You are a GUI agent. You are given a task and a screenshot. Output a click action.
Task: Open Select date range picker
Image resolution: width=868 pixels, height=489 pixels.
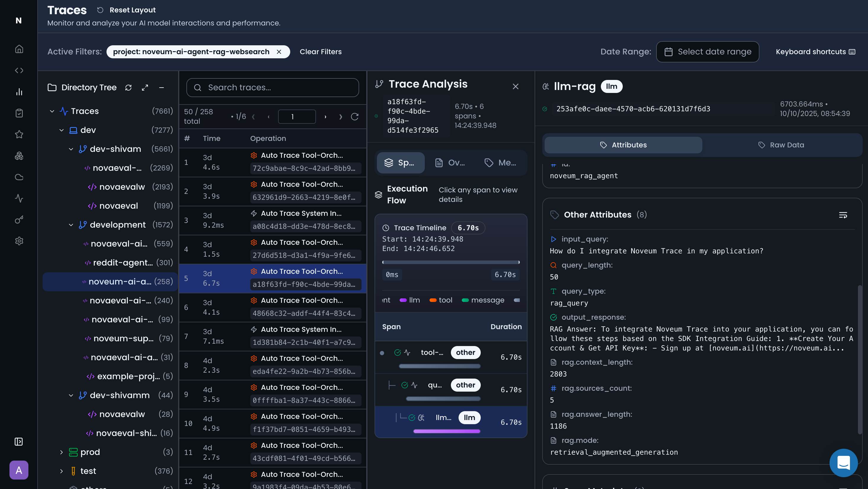click(707, 52)
